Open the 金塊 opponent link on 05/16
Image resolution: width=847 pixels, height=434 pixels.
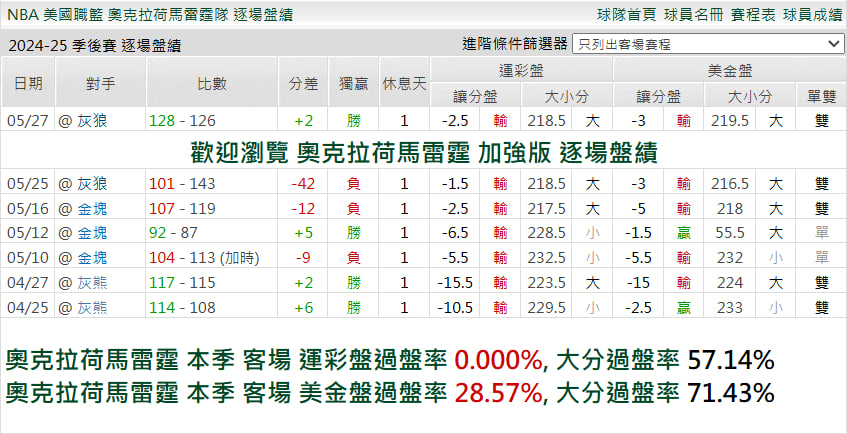point(92,209)
